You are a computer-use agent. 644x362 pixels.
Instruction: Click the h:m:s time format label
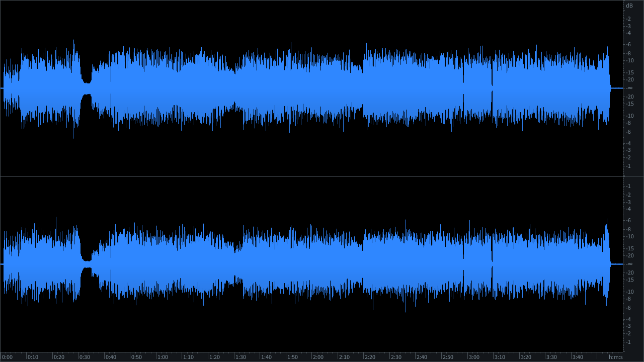click(615, 357)
